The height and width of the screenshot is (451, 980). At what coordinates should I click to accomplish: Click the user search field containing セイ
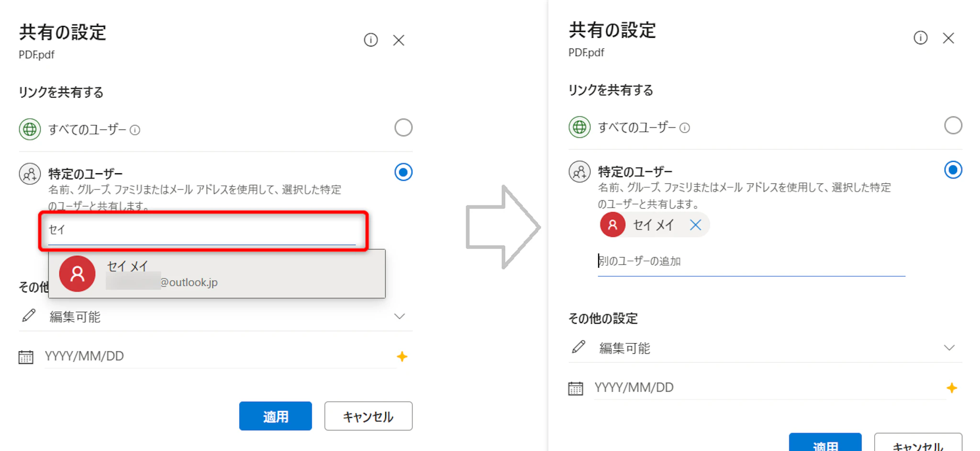(202, 230)
